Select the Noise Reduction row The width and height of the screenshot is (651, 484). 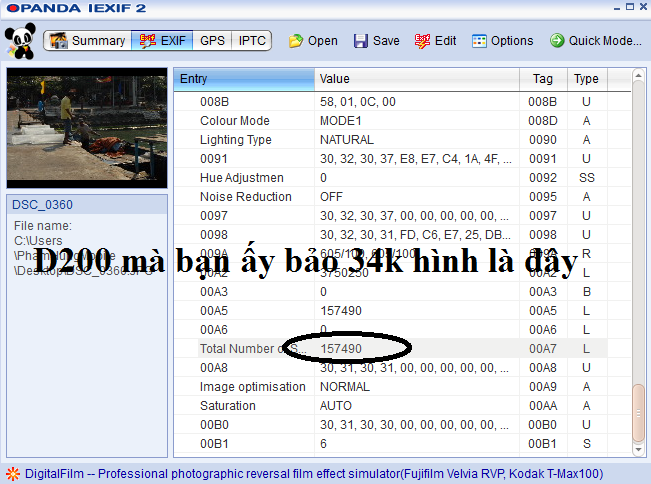pos(402,197)
